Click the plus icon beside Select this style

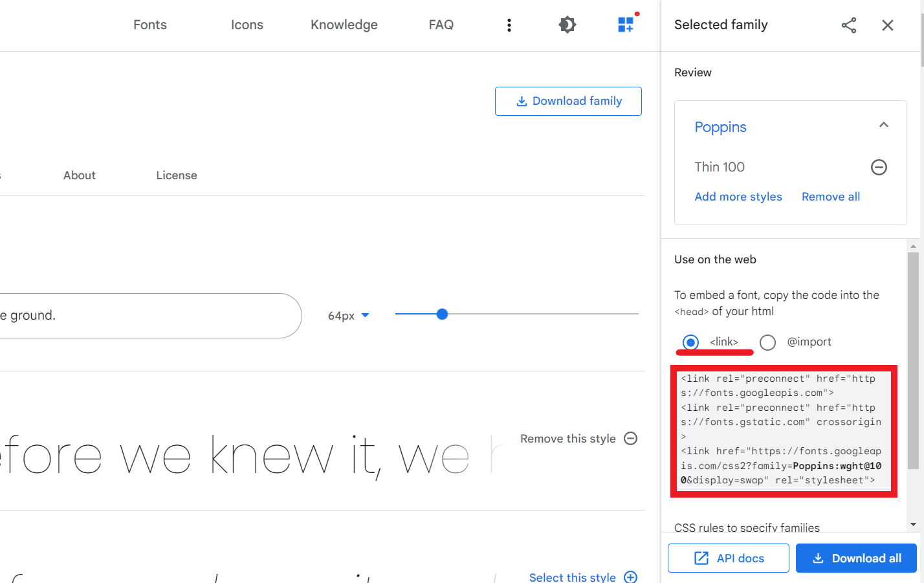(x=631, y=577)
